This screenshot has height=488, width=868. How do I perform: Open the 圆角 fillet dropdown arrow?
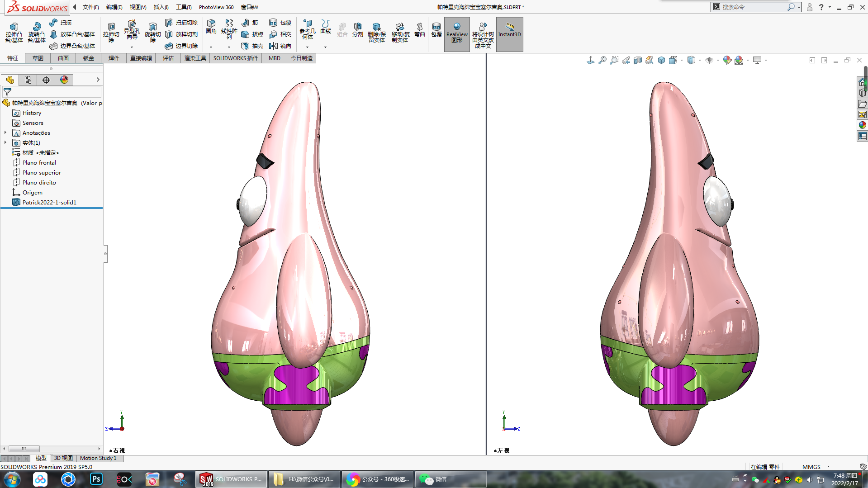pyautogui.click(x=211, y=47)
